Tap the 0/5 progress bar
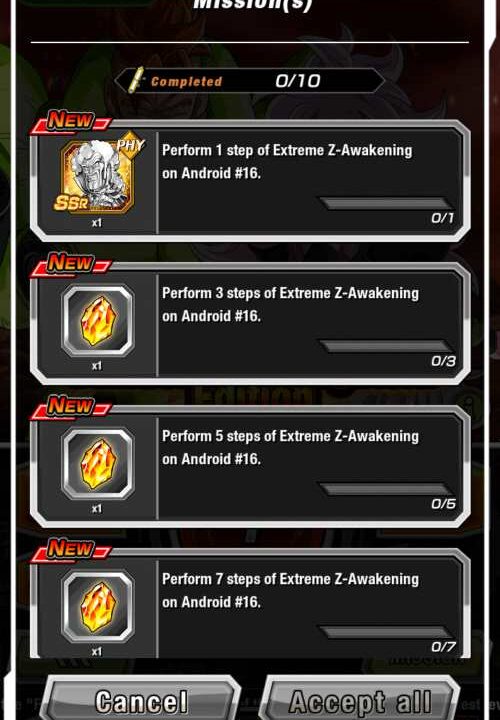Image resolution: width=500 pixels, height=720 pixels. click(386, 489)
